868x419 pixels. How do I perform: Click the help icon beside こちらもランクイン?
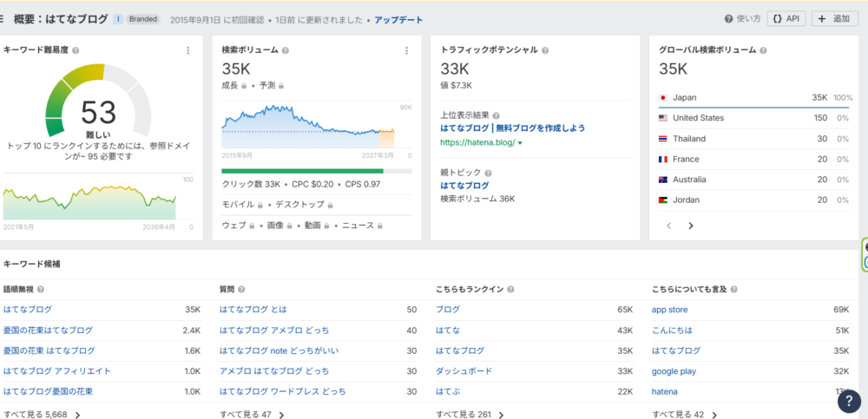pos(510,289)
